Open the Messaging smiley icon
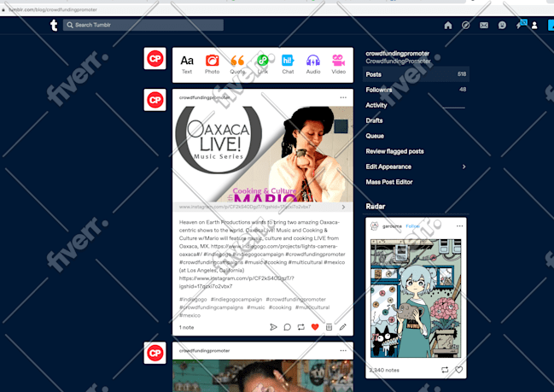The height and width of the screenshot is (392, 554). pos(502,25)
